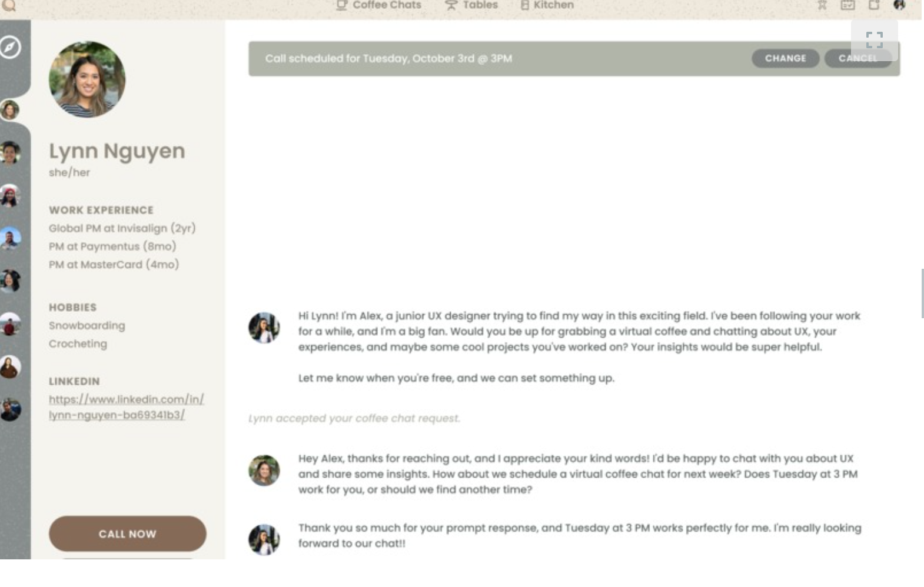The image size is (924, 587).
Task: Open Lynn Nguyen's LinkedIn profile link
Action: (126, 407)
